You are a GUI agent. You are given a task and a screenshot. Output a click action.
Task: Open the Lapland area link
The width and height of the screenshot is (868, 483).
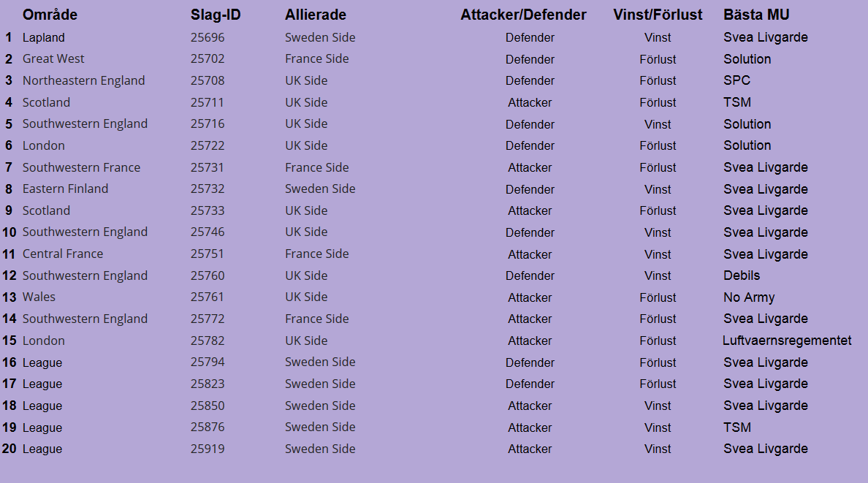[44, 38]
